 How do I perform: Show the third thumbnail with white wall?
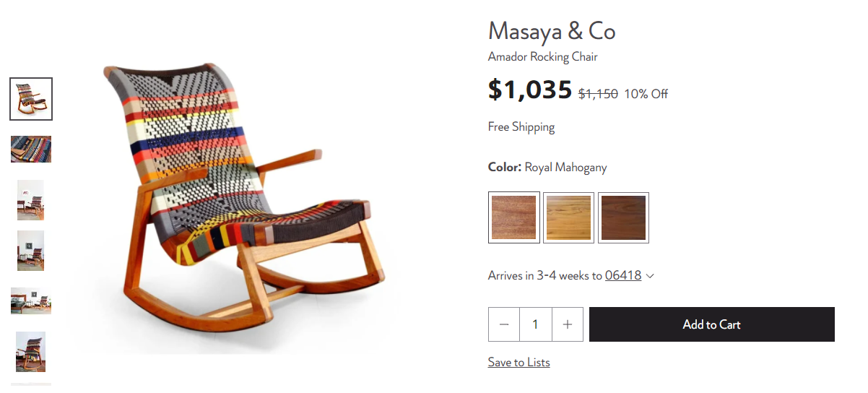pos(30,200)
